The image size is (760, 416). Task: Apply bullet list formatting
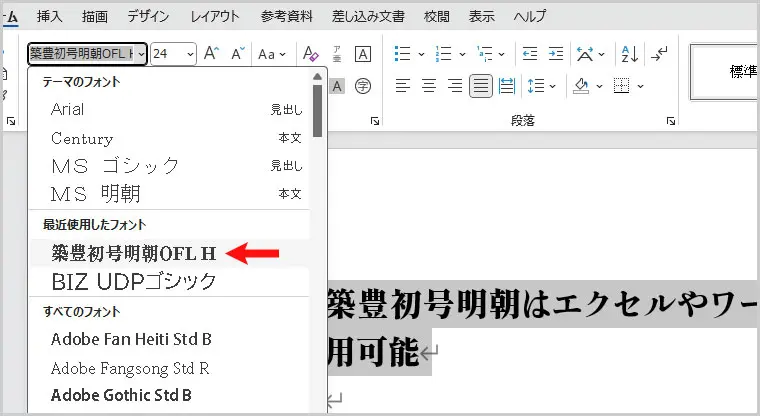(403, 54)
